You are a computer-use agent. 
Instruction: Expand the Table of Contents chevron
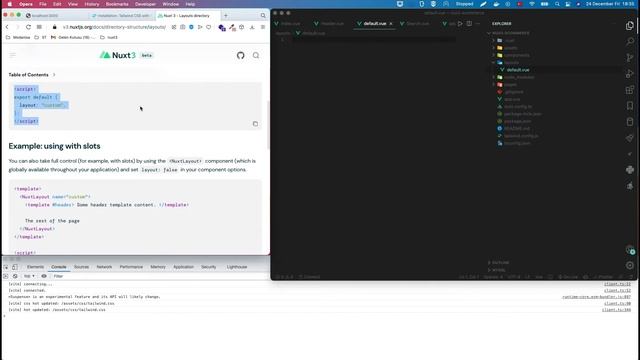[54, 75]
